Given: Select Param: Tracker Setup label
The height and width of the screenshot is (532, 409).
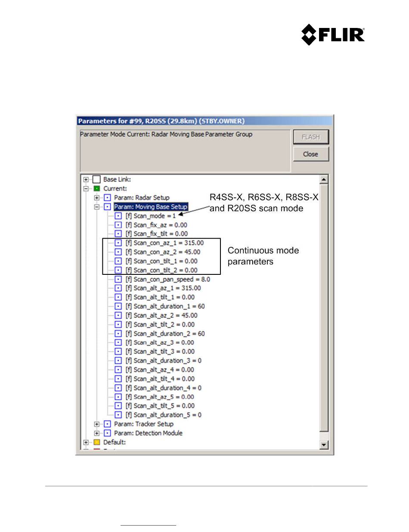Looking at the screenshot, I should [144, 424].
